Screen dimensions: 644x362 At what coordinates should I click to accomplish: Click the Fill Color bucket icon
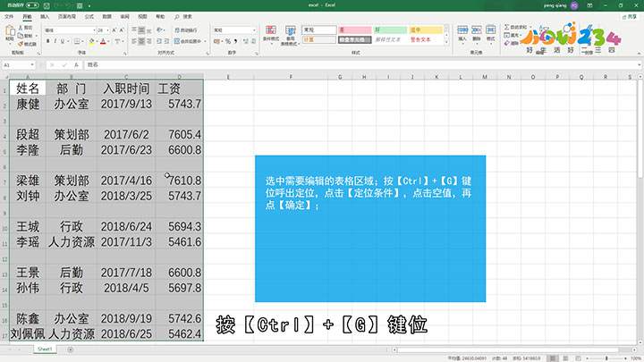[91, 41]
